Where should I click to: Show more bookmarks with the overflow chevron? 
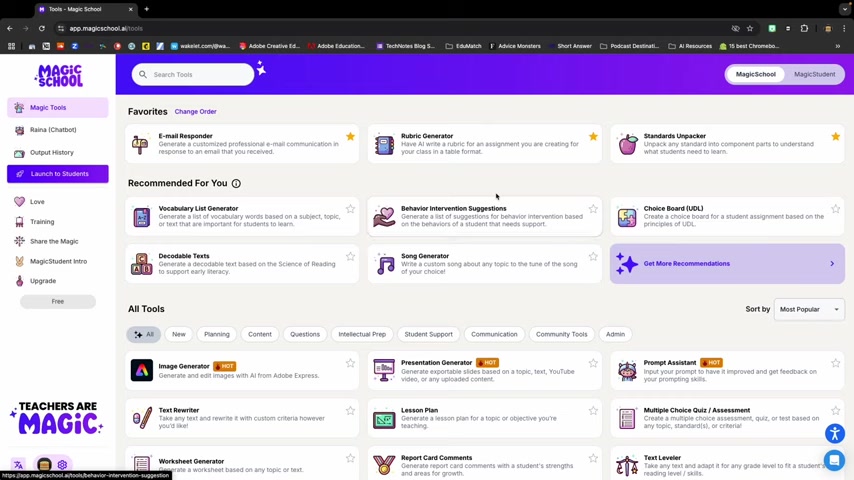pos(838,46)
